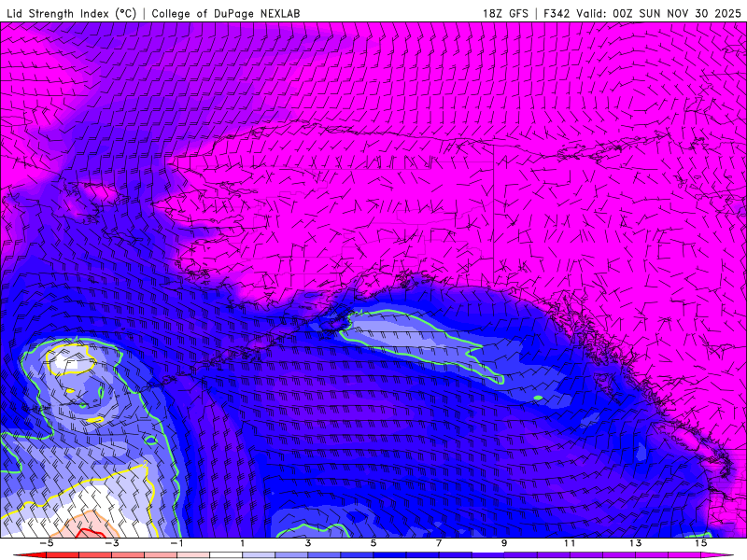
Task: Click the '18Z GFS' model run label
Action: pos(505,13)
